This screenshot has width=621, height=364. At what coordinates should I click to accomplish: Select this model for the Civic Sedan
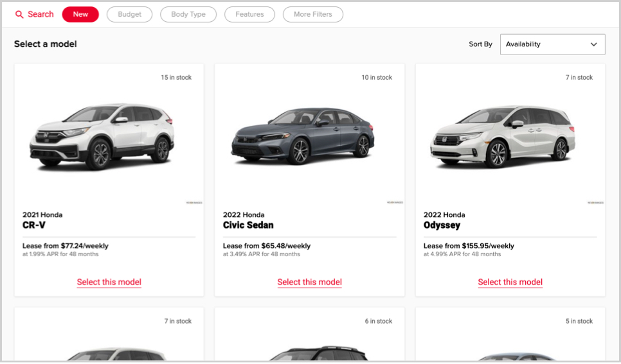pos(309,282)
